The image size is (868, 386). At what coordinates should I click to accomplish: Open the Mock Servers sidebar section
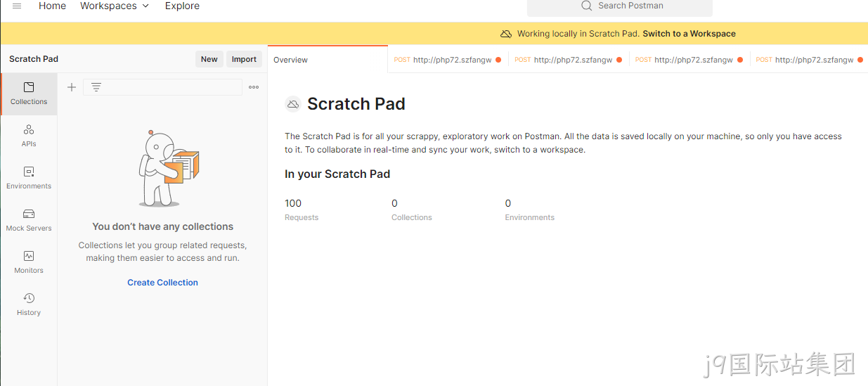coord(29,220)
